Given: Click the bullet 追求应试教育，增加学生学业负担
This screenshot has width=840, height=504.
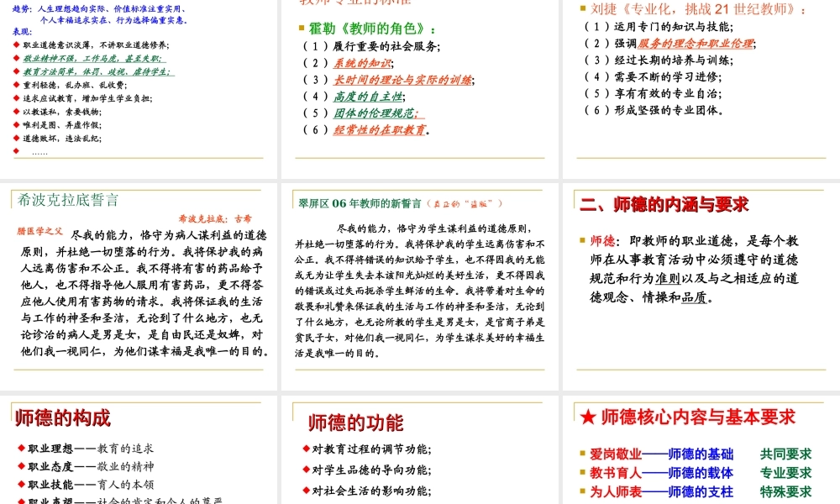Looking at the screenshot, I should click(x=88, y=98).
